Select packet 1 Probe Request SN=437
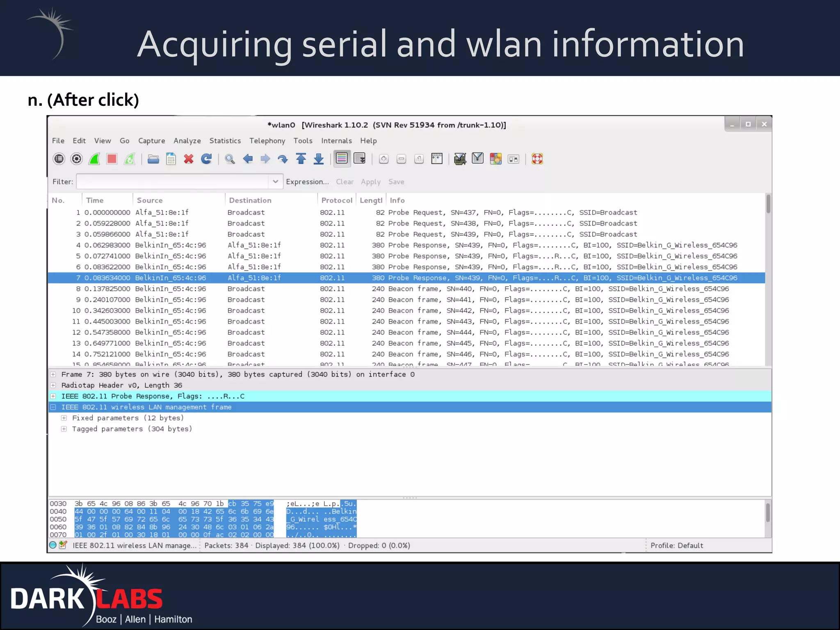Image resolution: width=840 pixels, height=630 pixels. pyautogui.click(x=406, y=212)
